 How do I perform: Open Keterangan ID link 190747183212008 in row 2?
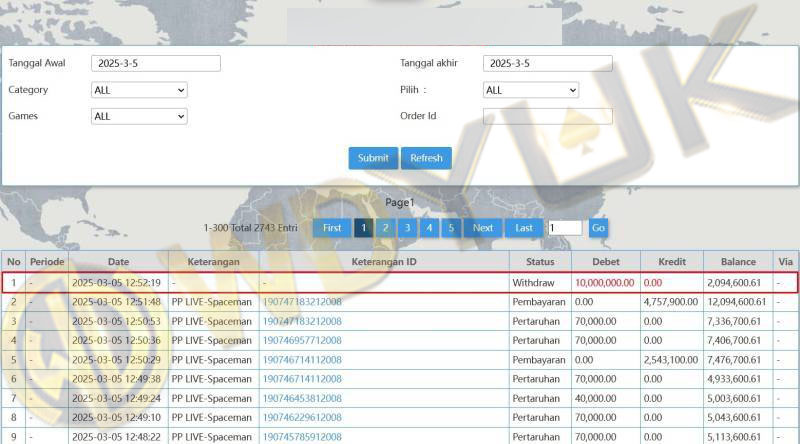coord(302,302)
